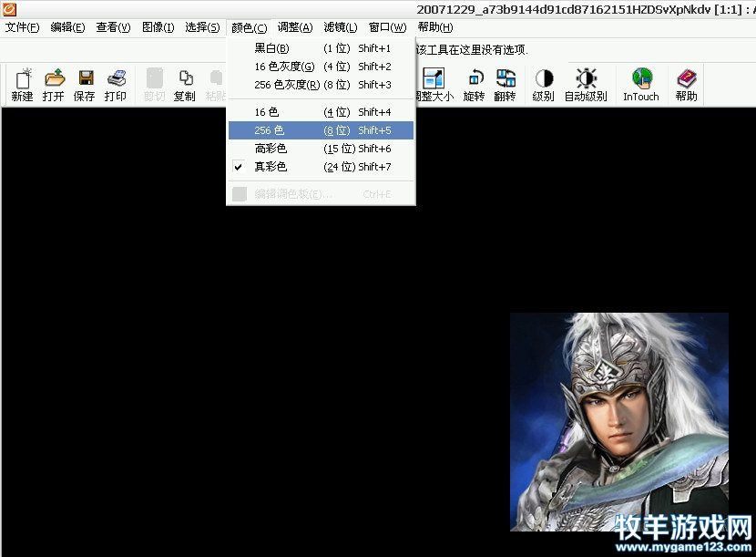Image resolution: width=756 pixels, height=557 pixels.
Task: Choose 16 色灰度(G) grayscale mode
Action: point(322,67)
